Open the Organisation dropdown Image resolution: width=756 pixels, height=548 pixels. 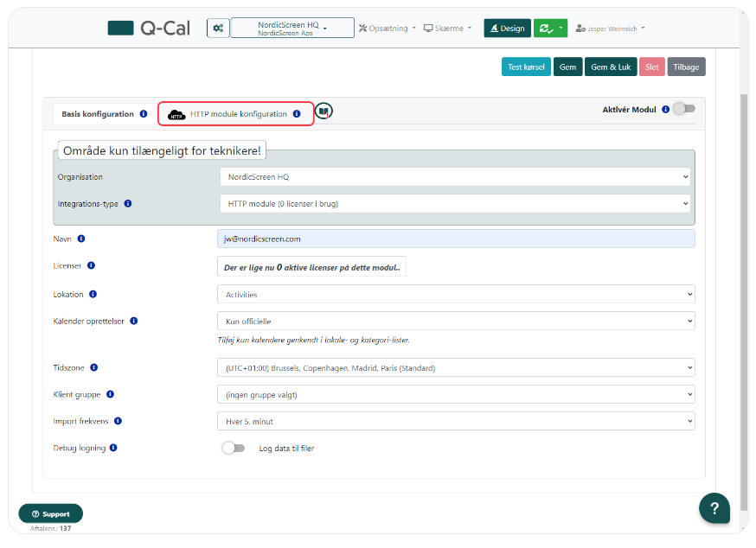(x=455, y=177)
